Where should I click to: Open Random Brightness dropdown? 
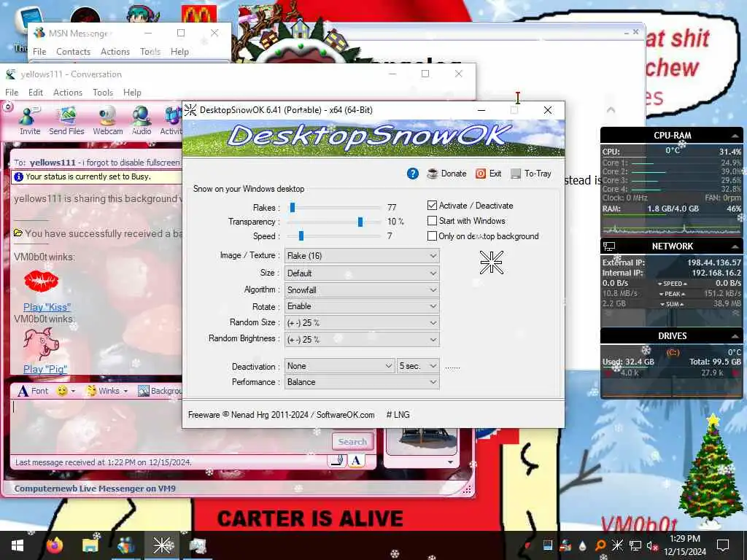(362, 340)
